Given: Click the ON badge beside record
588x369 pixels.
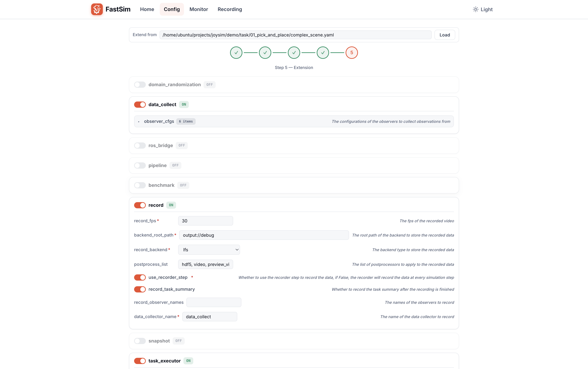Looking at the screenshot, I should (171, 205).
